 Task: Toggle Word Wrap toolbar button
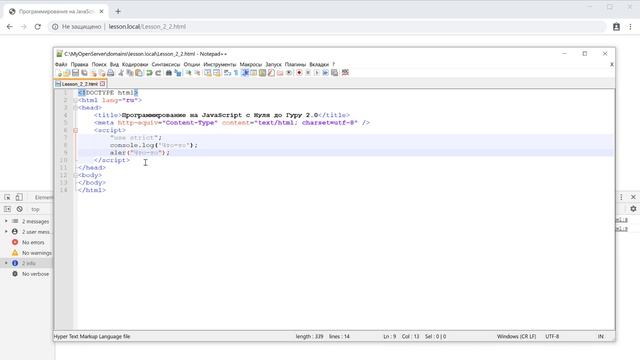(x=227, y=73)
